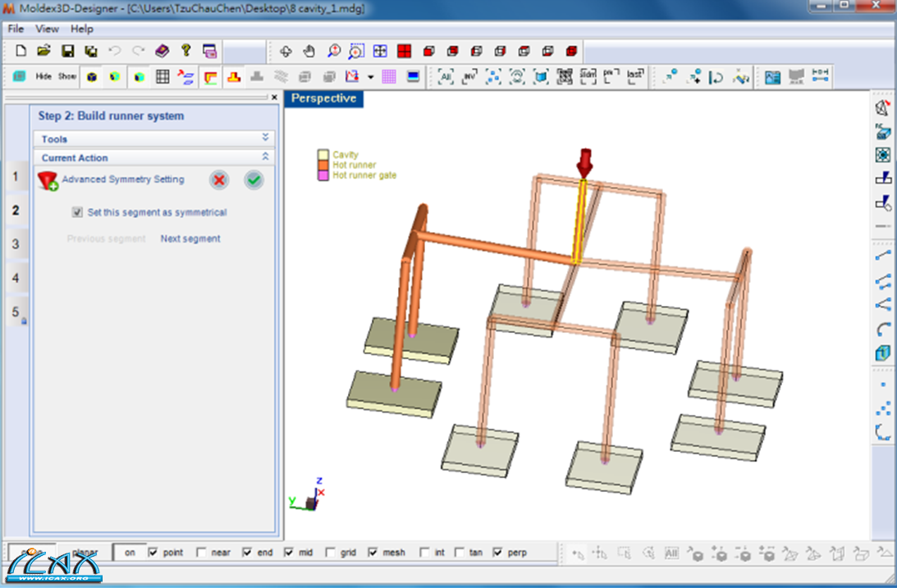Screen dimensions: 897x588
Task: Select the Pan hand tool
Action: tap(309, 51)
